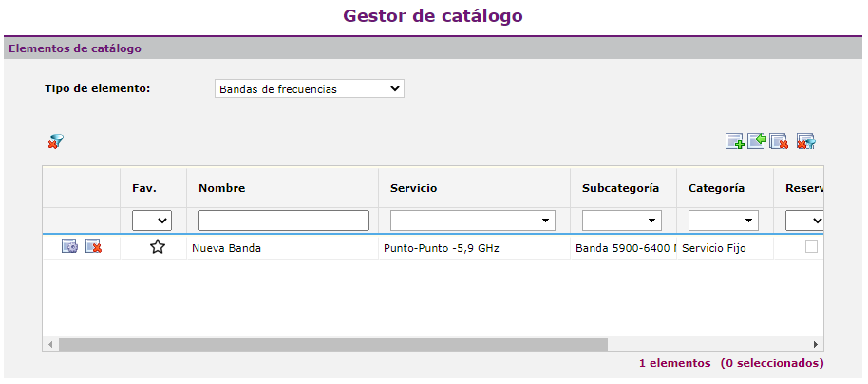Click the add new catalog element icon
The width and height of the screenshot is (868, 384).
[x=735, y=142]
